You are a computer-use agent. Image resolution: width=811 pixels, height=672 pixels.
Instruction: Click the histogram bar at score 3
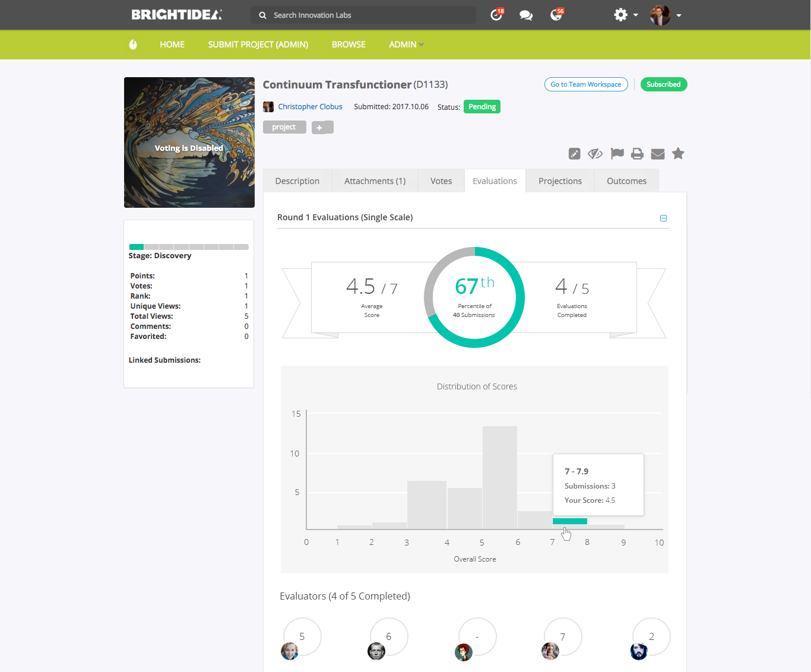427,505
